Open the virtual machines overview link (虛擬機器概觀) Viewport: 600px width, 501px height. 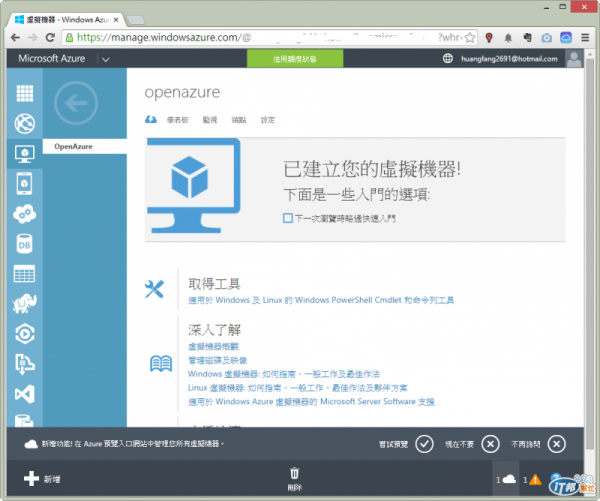(213, 346)
